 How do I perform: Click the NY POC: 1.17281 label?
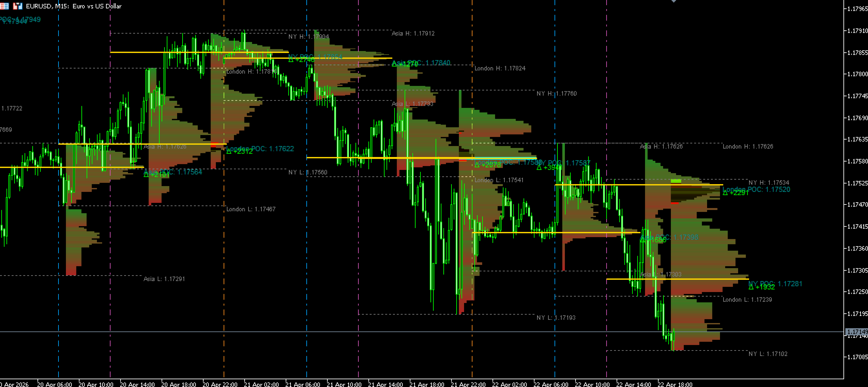pyautogui.click(x=776, y=284)
